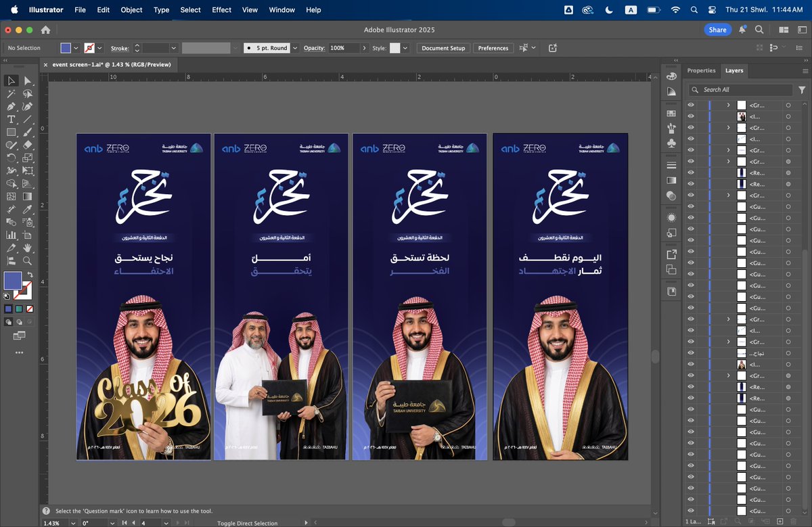Swap fill and stroke colors arrow
The image size is (812, 527).
30,275
